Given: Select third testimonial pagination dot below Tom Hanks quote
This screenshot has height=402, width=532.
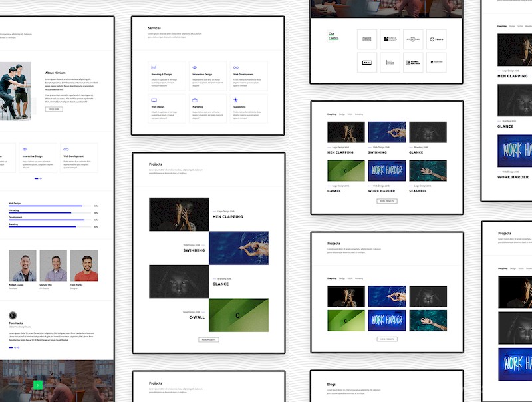Looking at the screenshot, I should (19, 347).
